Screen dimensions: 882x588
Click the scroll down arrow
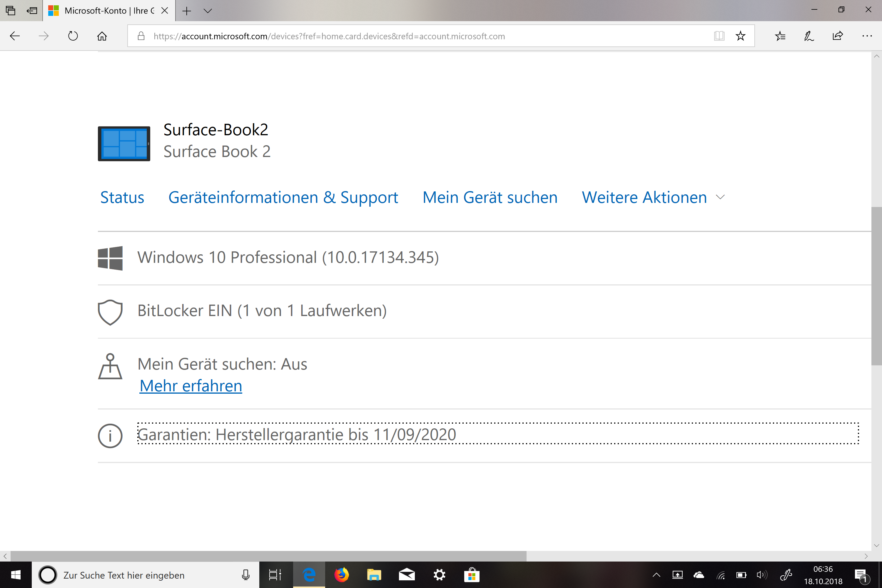point(876,546)
